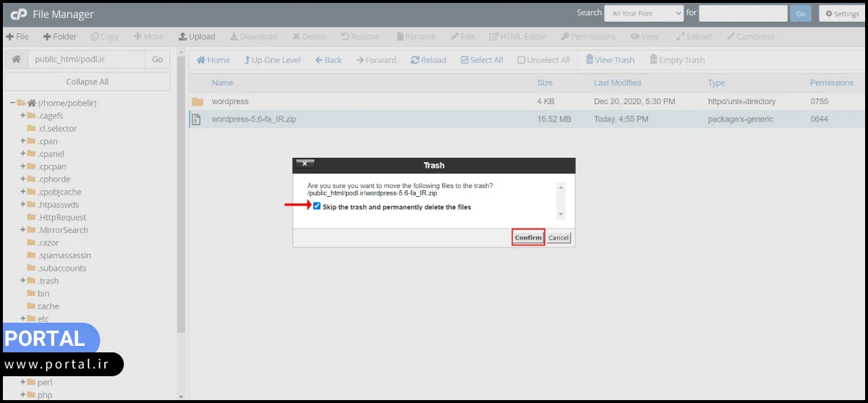Open View Trash with trash icon
Viewport: 868px width, 403px height.
[590, 60]
